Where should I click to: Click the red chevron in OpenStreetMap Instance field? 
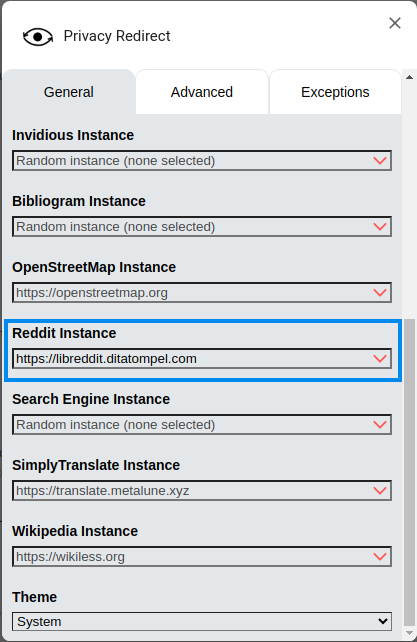380,293
